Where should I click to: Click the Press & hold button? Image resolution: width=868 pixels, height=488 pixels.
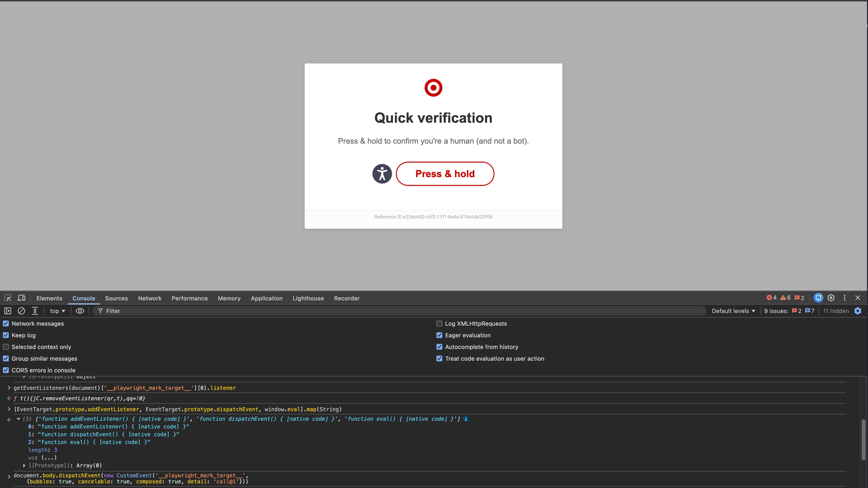pos(445,174)
